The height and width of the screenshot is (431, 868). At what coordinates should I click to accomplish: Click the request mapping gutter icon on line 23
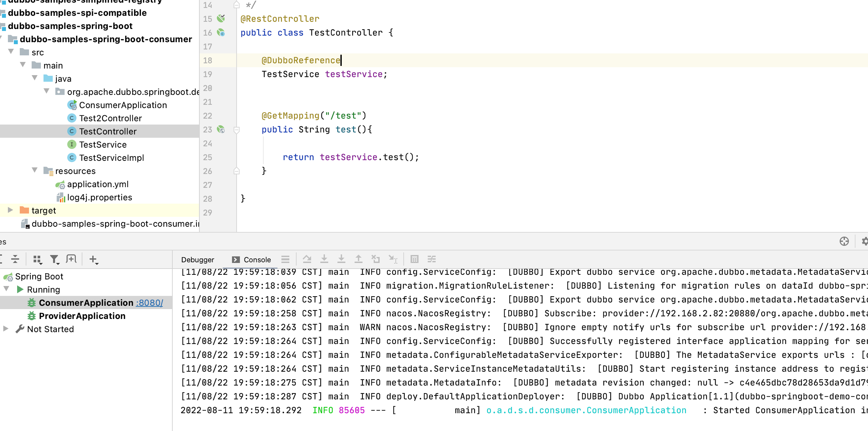pyautogui.click(x=221, y=129)
